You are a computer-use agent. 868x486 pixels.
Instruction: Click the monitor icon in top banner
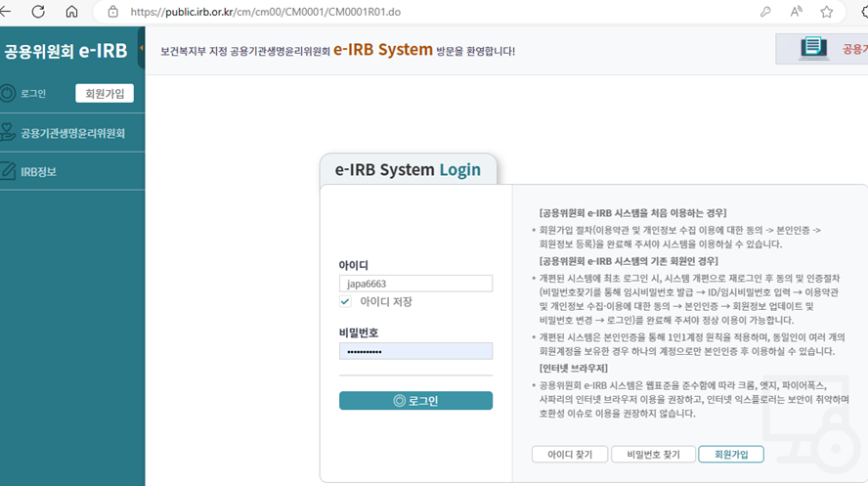[813, 48]
